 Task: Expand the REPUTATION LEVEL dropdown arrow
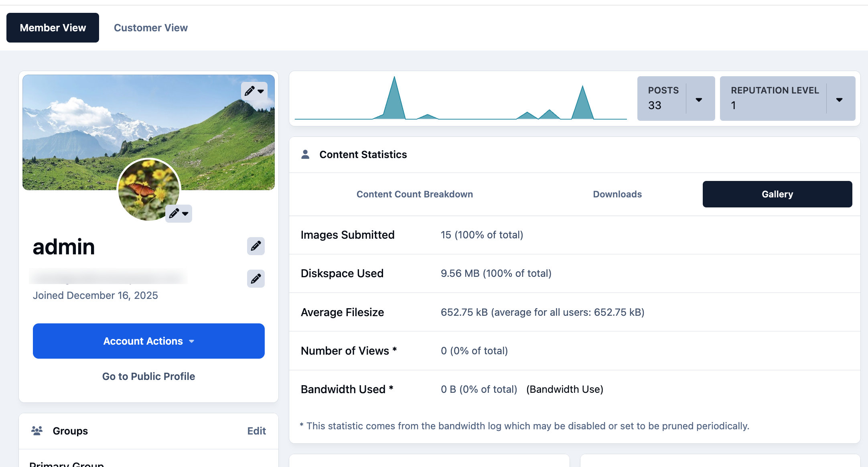click(x=839, y=99)
